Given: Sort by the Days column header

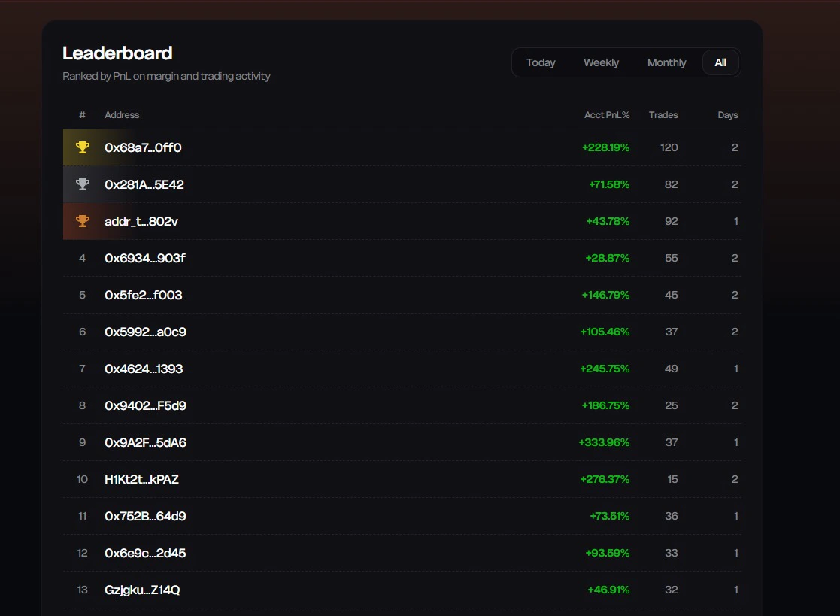Looking at the screenshot, I should coord(727,114).
